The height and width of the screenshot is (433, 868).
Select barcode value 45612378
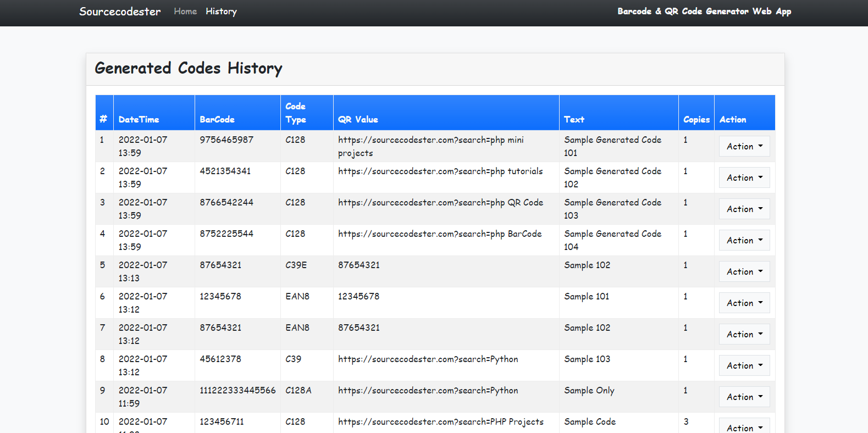[220, 359]
